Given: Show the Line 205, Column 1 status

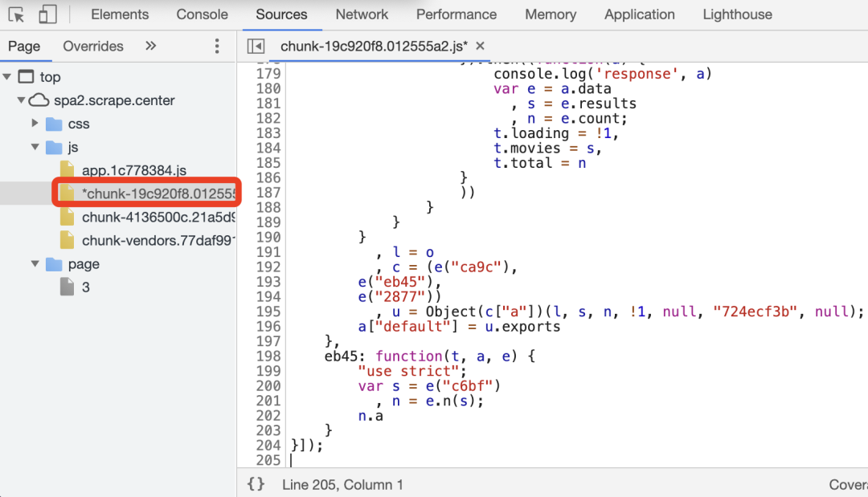Looking at the screenshot, I should click(342, 484).
